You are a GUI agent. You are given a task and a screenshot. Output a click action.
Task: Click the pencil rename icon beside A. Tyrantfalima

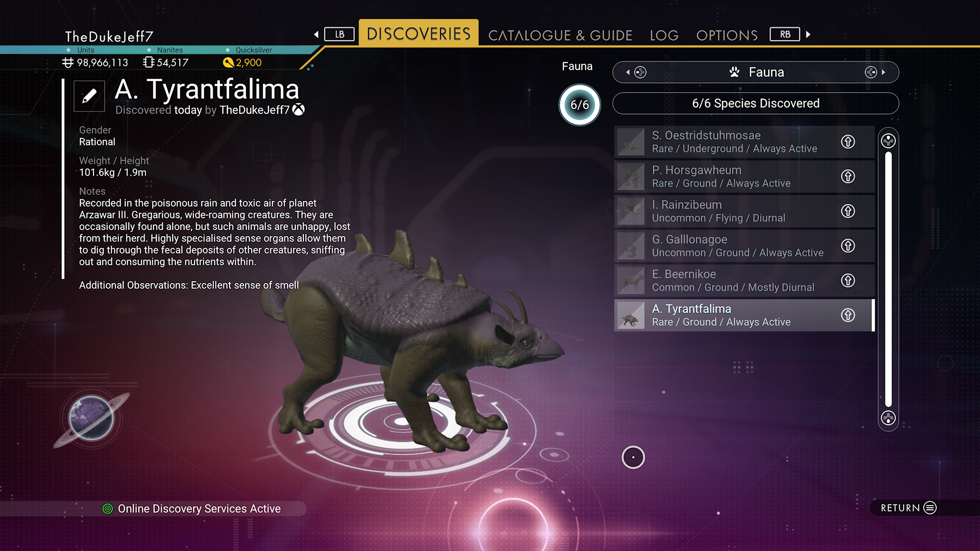pyautogui.click(x=89, y=96)
